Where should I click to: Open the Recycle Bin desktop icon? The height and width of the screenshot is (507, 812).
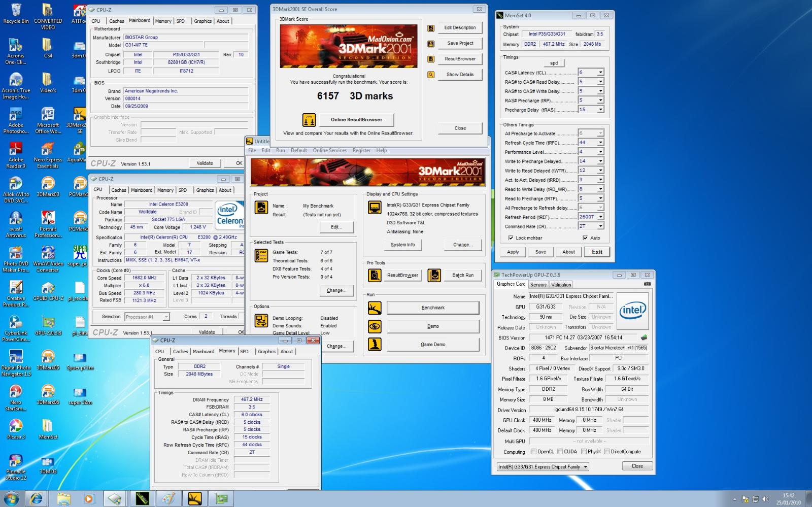[x=16, y=13]
